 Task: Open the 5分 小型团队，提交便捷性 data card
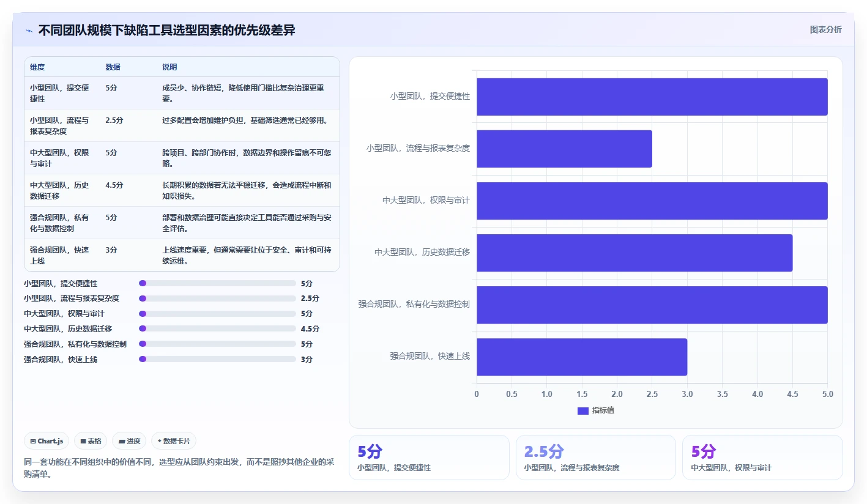429,458
